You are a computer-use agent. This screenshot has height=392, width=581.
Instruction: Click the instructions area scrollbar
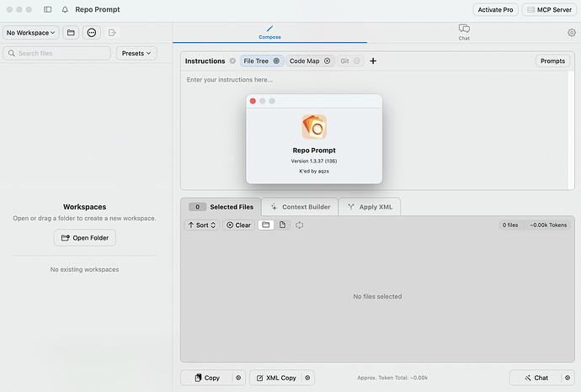pos(571,130)
